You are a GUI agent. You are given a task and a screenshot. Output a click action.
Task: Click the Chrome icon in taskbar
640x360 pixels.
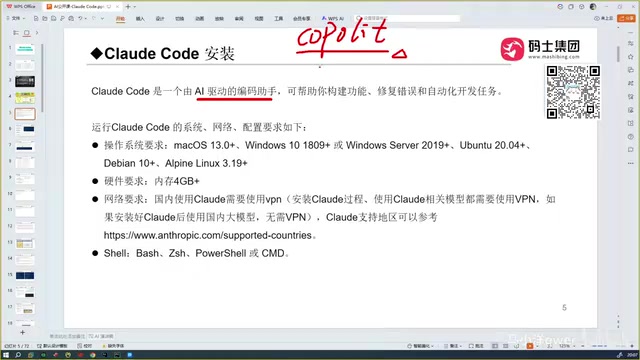click(x=93, y=355)
